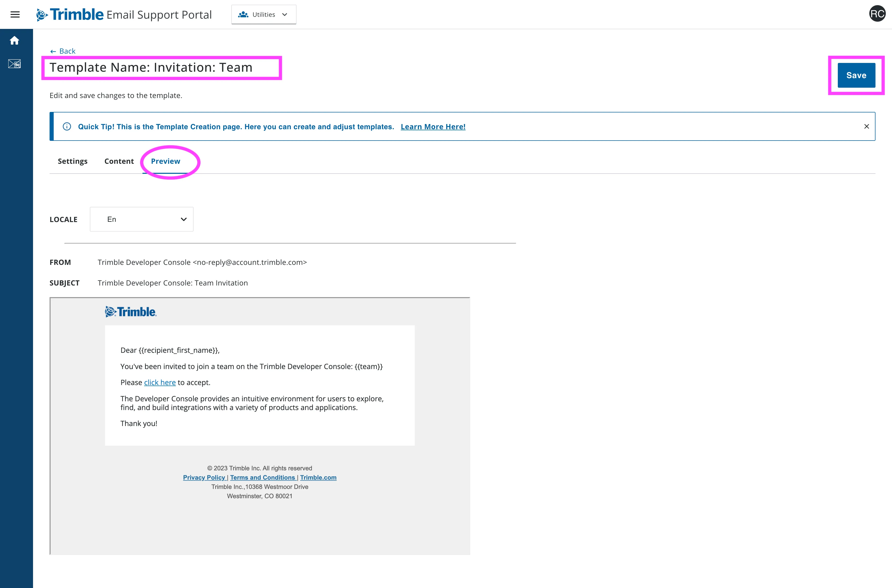892x588 pixels.
Task: Open Terms and Conditions footer link
Action: coord(263,477)
